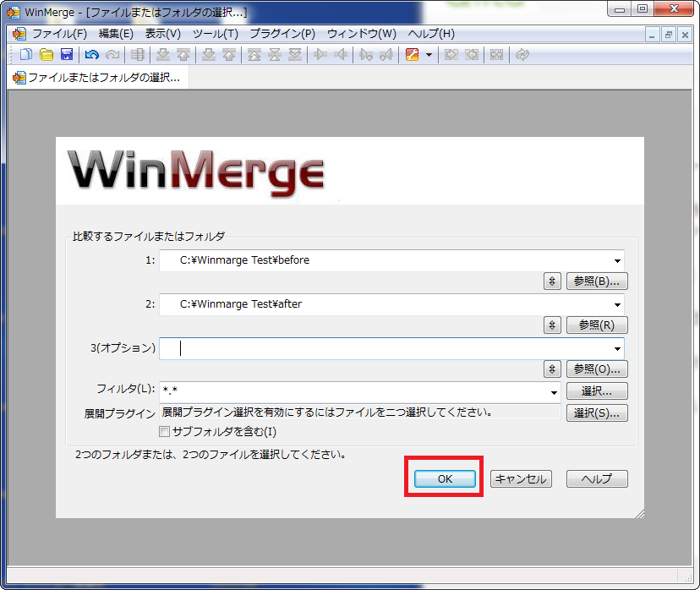Expand the arrow beside the Options wrench
Screen dimensions: 700x590
pos(429,55)
